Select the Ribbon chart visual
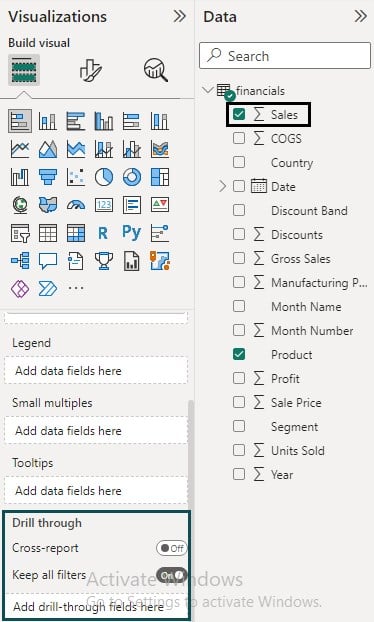374x622 pixels. pyautogui.click(x=160, y=149)
